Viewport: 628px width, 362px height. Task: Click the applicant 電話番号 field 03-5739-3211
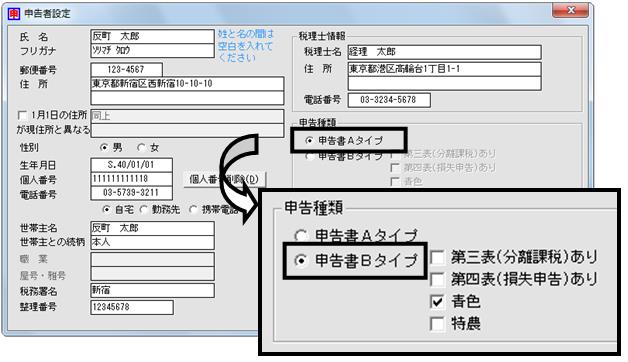(x=132, y=193)
